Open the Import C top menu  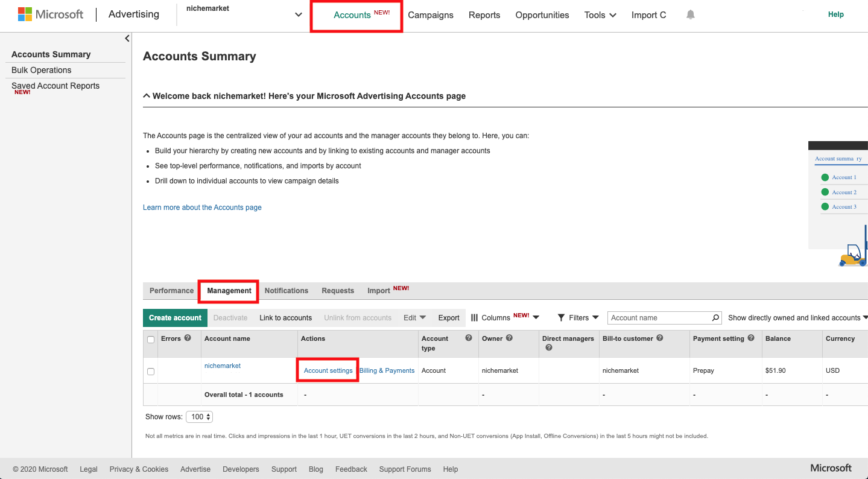pos(649,15)
